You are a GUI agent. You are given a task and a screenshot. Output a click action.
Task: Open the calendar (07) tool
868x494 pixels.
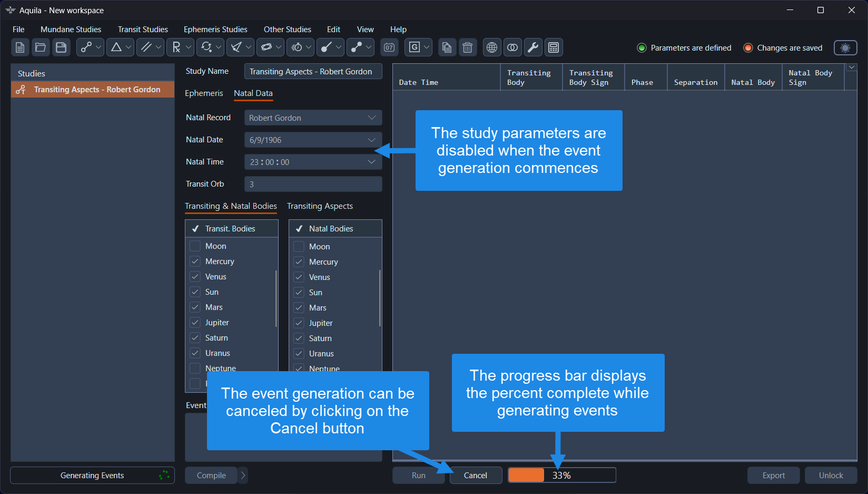point(389,47)
